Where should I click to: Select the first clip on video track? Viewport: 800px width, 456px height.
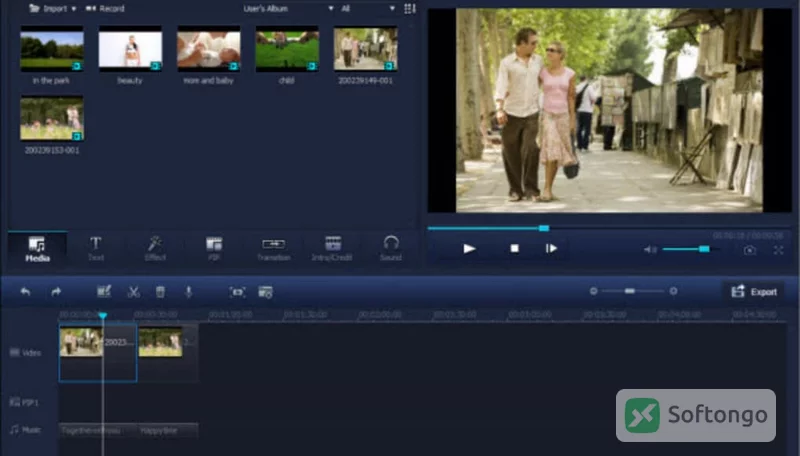click(x=98, y=352)
